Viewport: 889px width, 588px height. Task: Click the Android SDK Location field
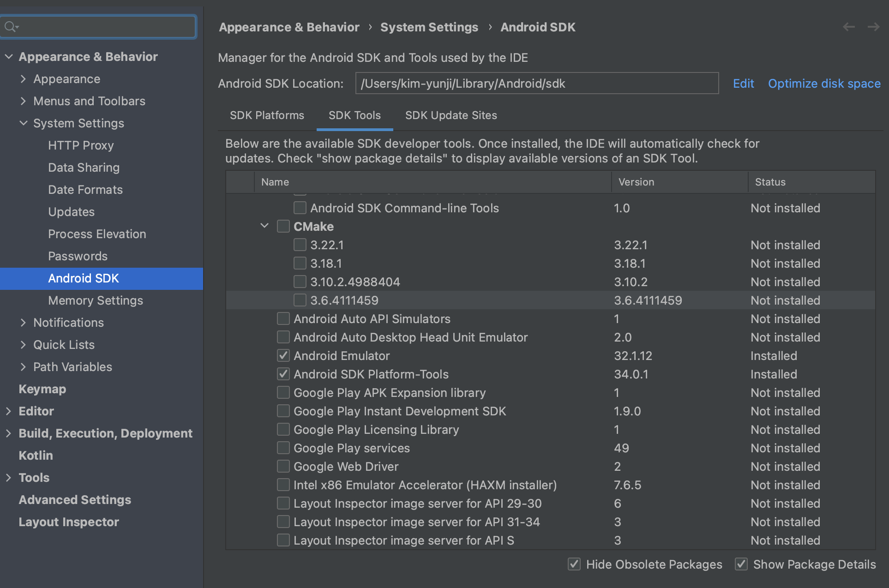tap(537, 83)
